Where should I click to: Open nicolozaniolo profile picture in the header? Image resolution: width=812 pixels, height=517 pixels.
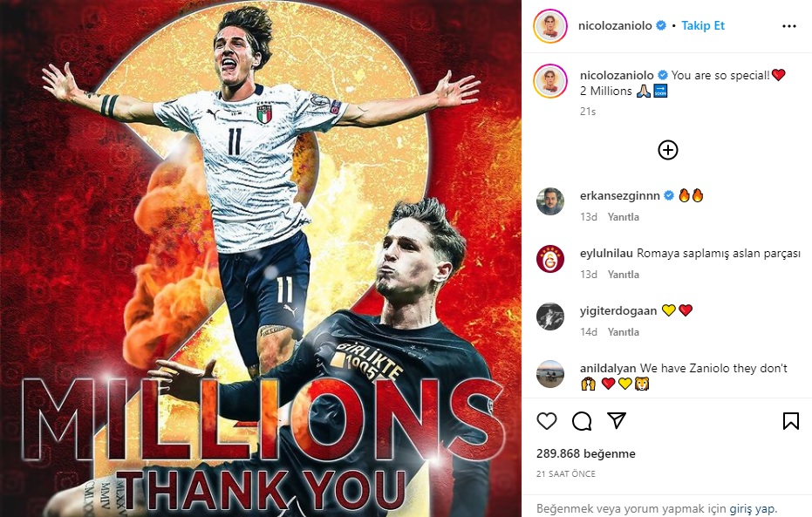[550, 26]
